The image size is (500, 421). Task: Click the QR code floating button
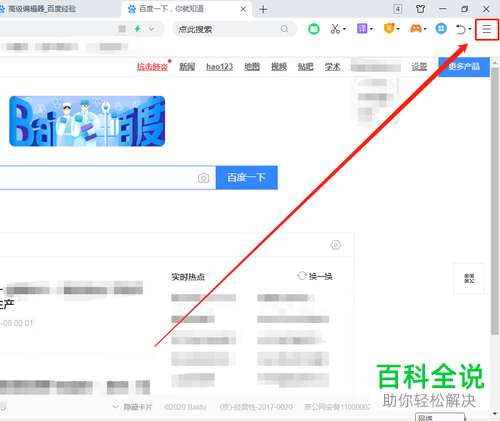pos(469,278)
